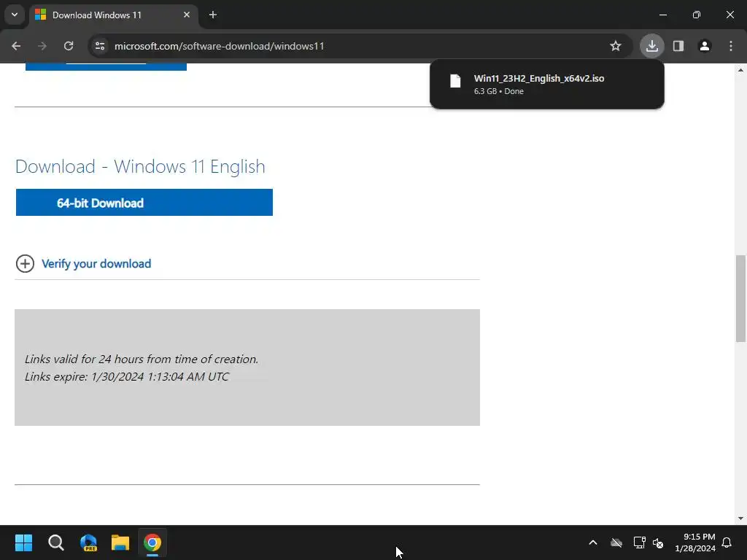Open the Windows Start menu

(24, 542)
